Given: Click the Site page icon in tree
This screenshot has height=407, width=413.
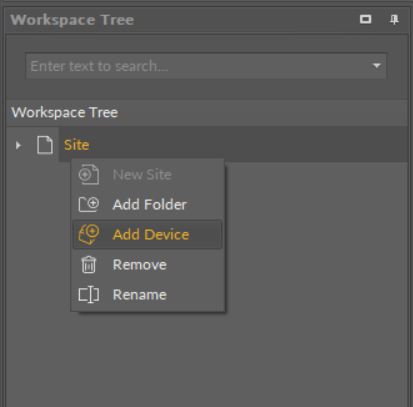Looking at the screenshot, I should coord(45,145).
